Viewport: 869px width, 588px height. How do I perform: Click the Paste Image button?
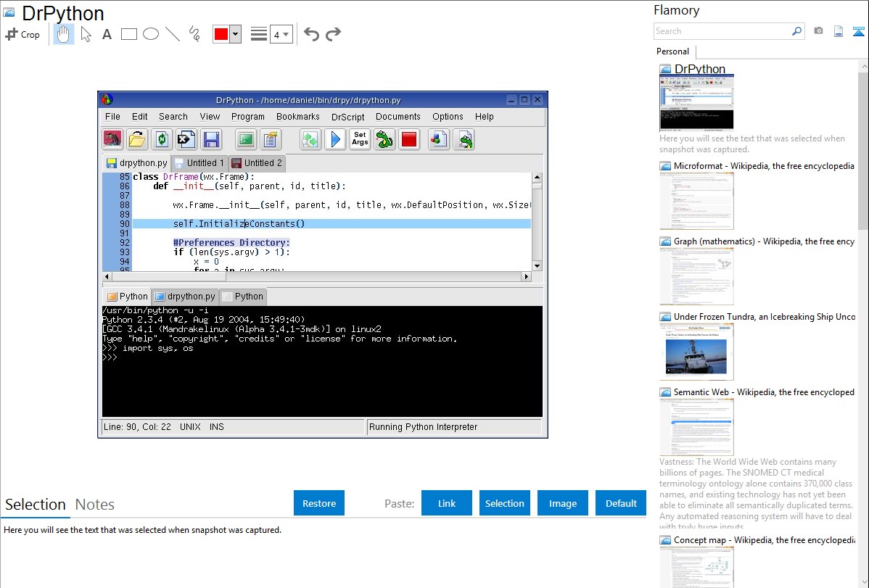click(x=562, y=503)
